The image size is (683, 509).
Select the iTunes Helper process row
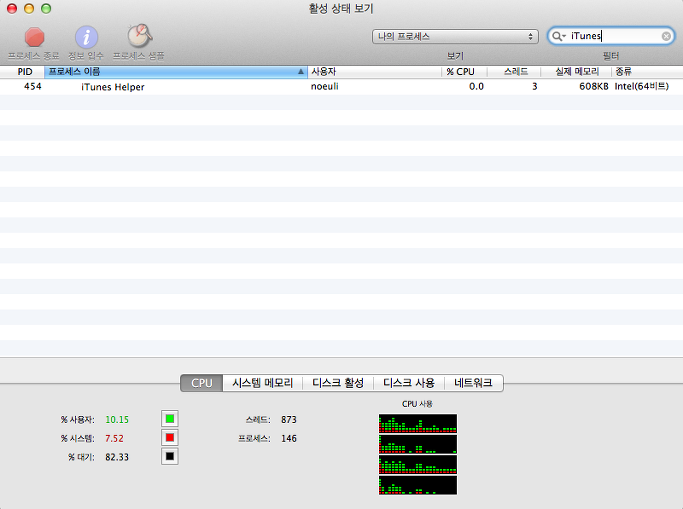click(x=342, y=87)
